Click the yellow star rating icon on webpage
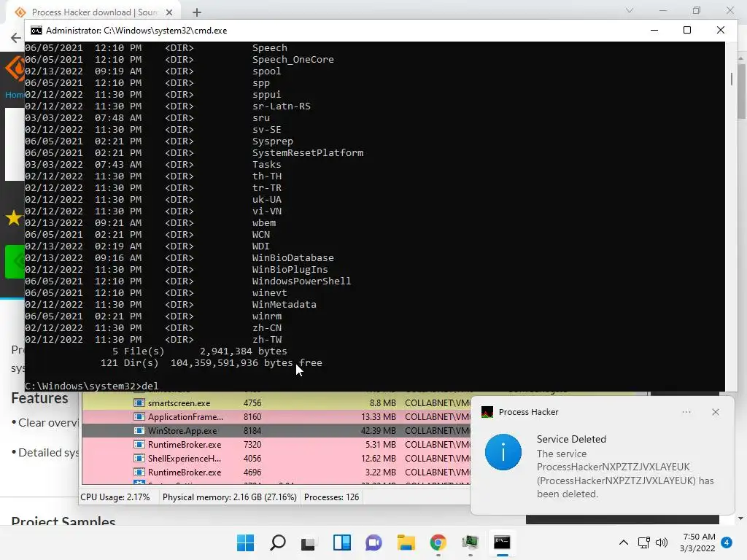This screenshot has width=747, height=560. pyautogui.click(x=14, y=217)
